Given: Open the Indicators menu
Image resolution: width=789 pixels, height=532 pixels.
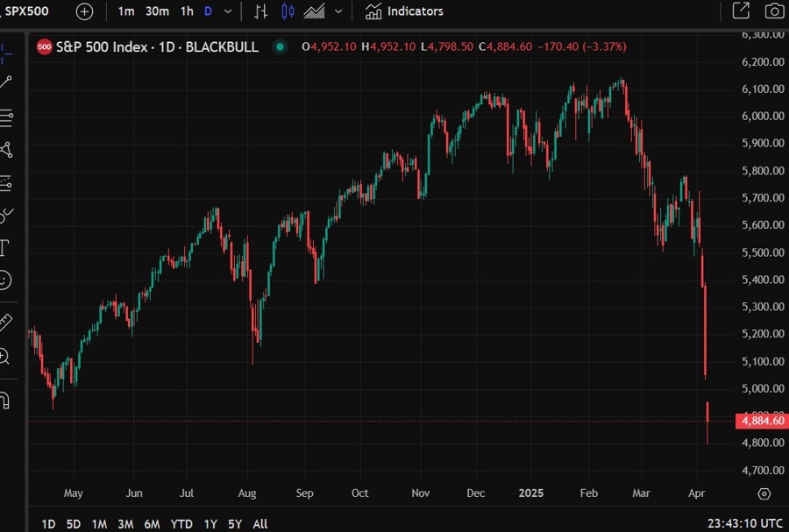Looking at the screenshot, I should pos(404,11).
